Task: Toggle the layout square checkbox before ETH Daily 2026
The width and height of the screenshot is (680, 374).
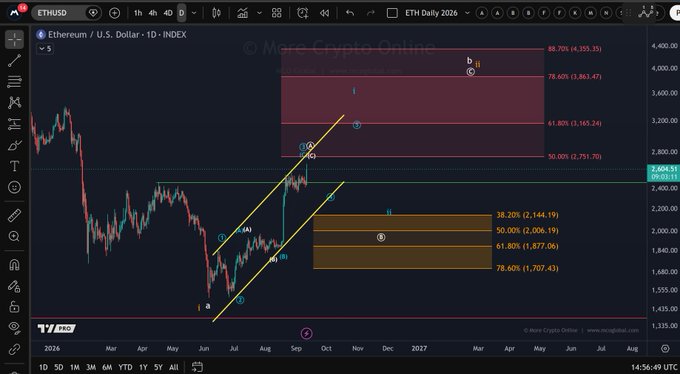Action: coord(392,13)
